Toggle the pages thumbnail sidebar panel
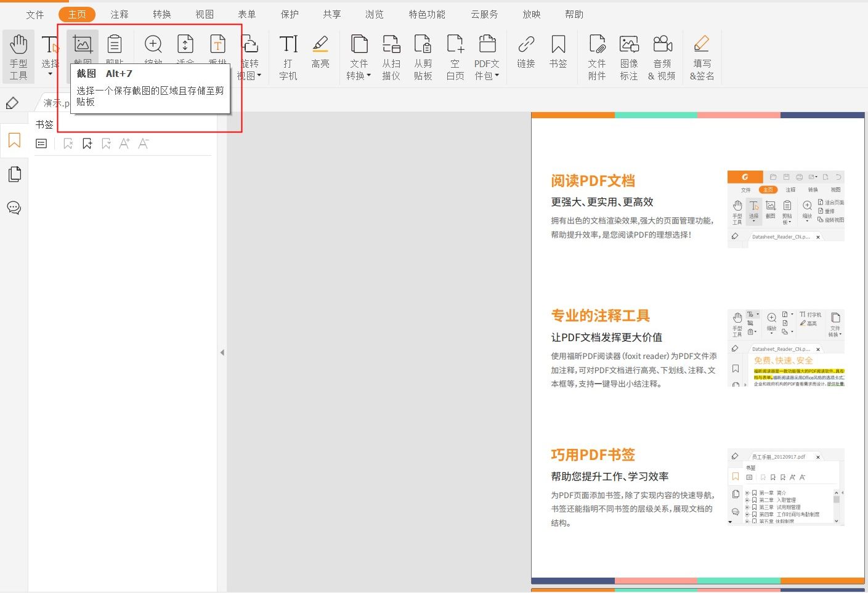 click(14, 174)
